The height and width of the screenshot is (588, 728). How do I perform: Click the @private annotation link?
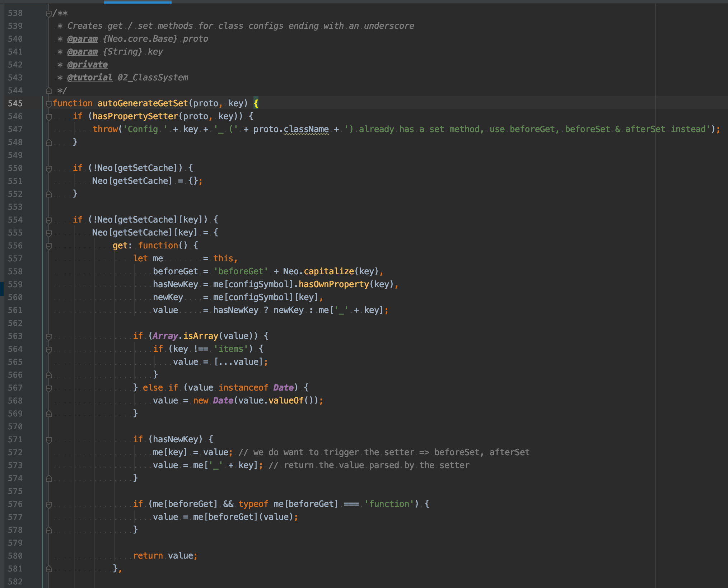click(x=88, y=65)
